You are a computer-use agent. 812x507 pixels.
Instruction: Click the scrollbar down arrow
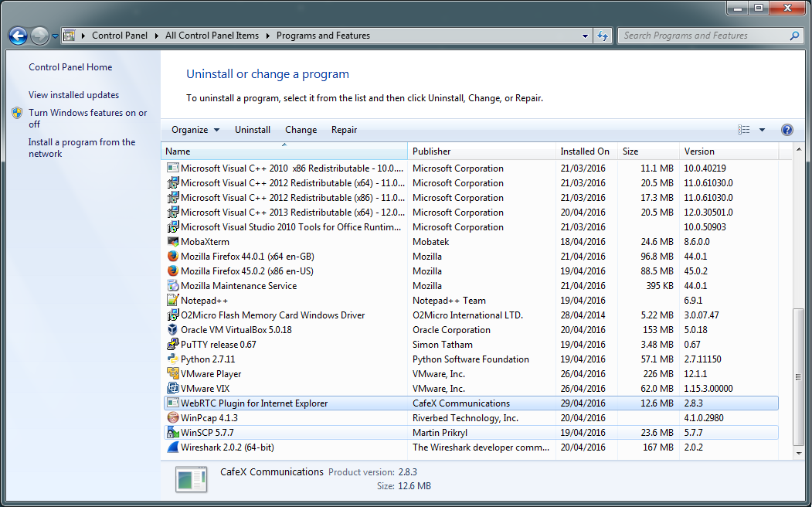pyautogui.click(x=799, y=454)
